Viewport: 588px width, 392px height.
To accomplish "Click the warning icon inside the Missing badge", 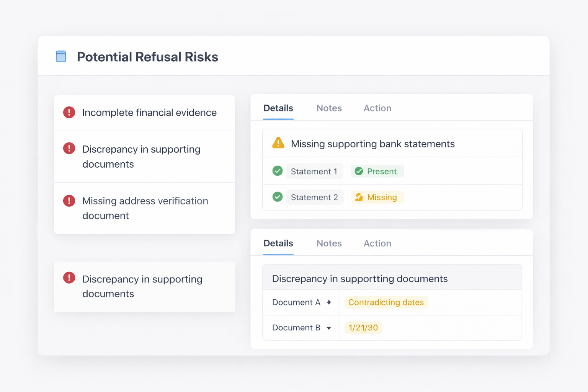I will [359, 197].
